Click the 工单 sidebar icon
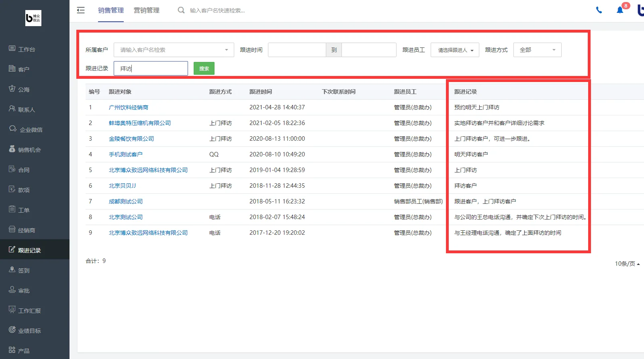Viewport: 644px width, 359px height. (x=12, y=209)
